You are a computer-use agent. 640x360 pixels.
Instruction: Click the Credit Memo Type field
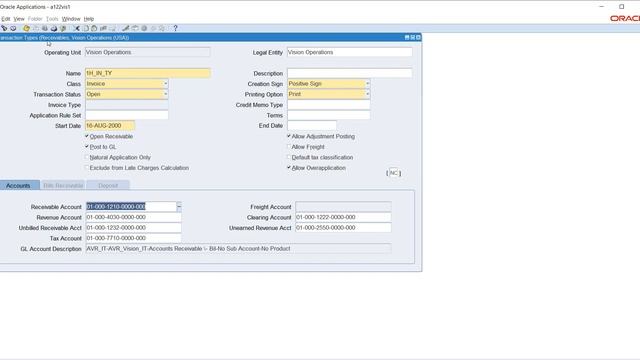point(329,105)
